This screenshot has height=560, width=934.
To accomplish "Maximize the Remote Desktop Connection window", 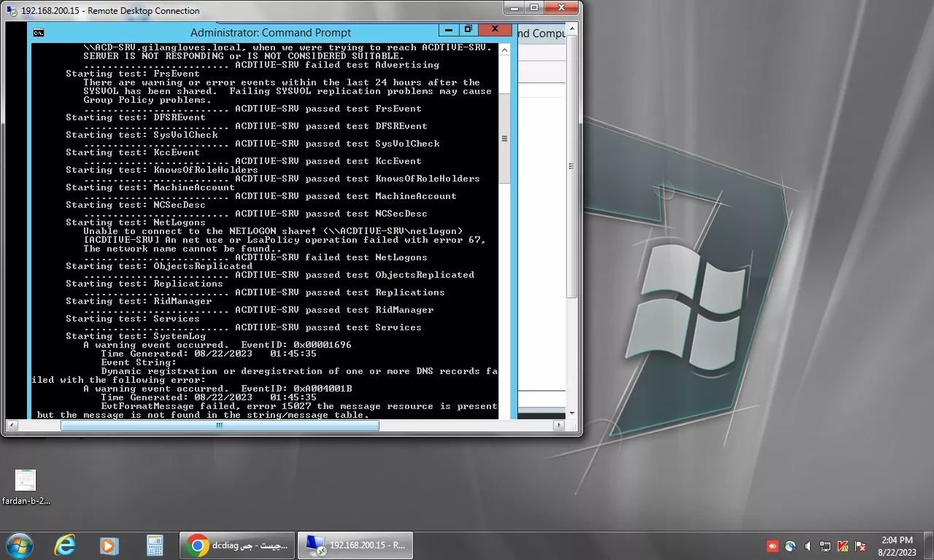I will [534, 8].
